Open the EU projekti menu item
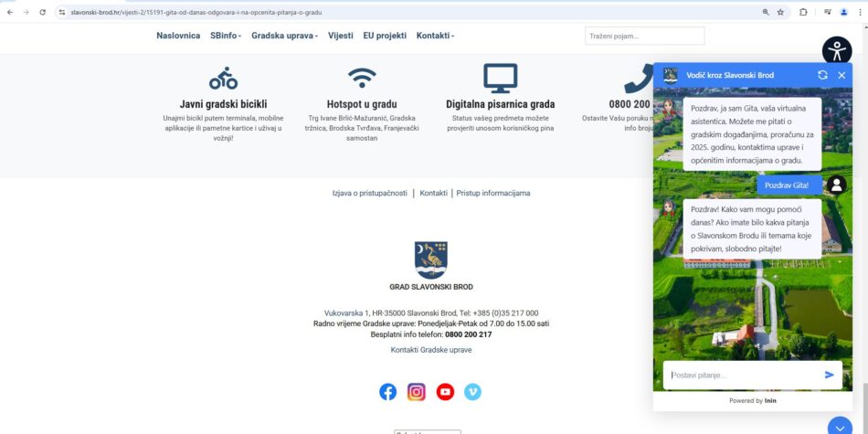Image resolution: width=868 pixels, height=434 pixels. [x=385, y=36]
